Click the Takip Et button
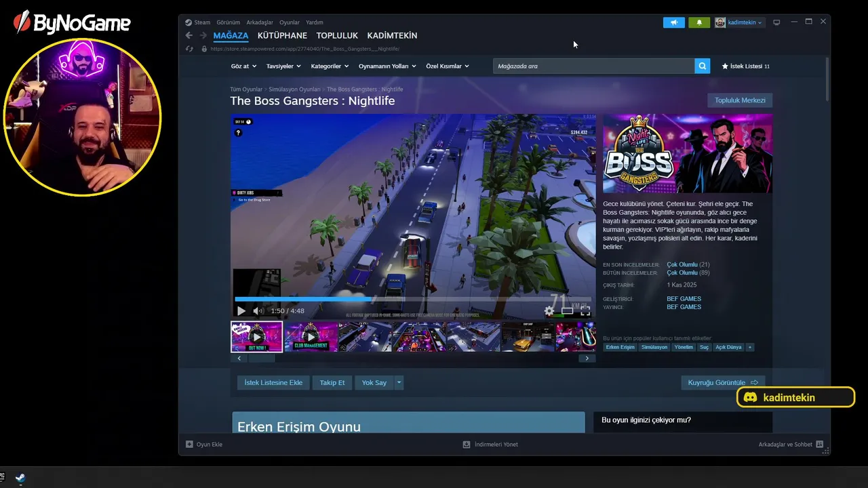Image resolution: width=868 pixels, height=488 pixels. (x=332, y=383)
